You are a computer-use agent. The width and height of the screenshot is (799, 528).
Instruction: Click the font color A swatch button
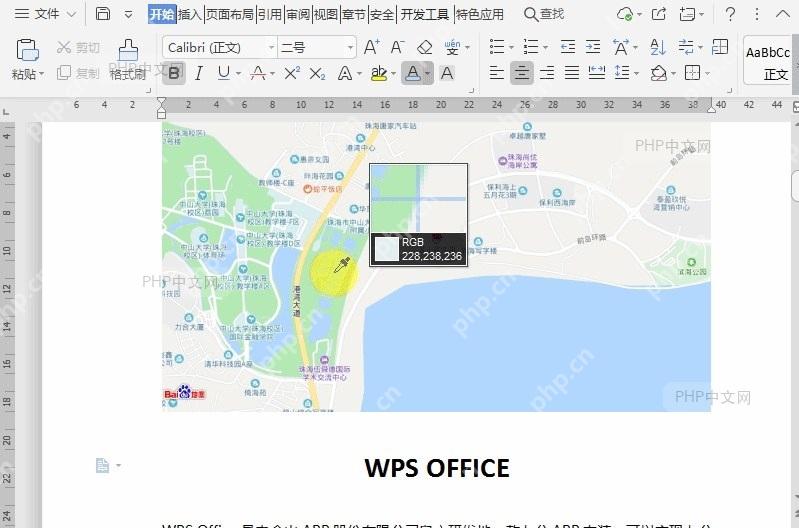point(413,73)
